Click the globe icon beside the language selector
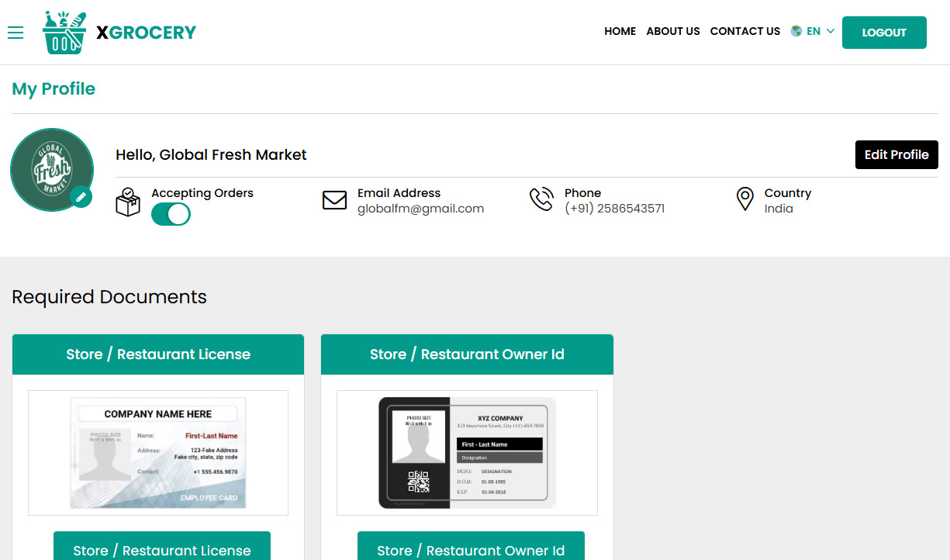 pyautogui.click(x=796, y=31)
